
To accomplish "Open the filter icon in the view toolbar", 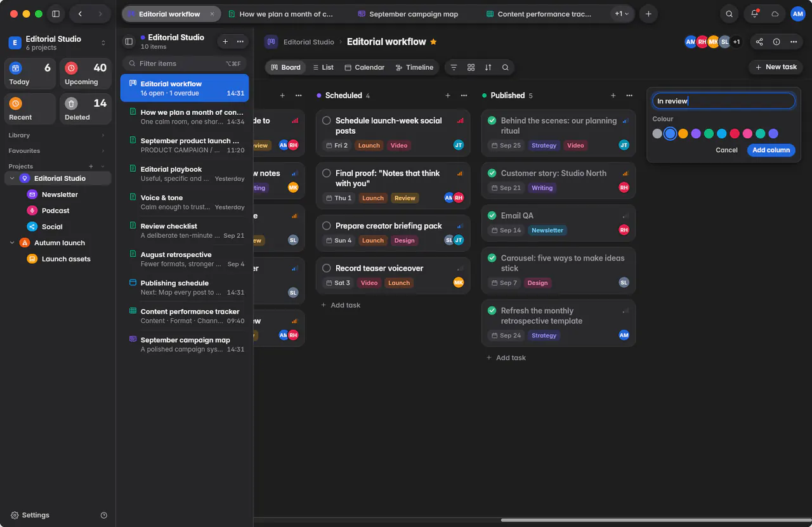I will [454, 67].
